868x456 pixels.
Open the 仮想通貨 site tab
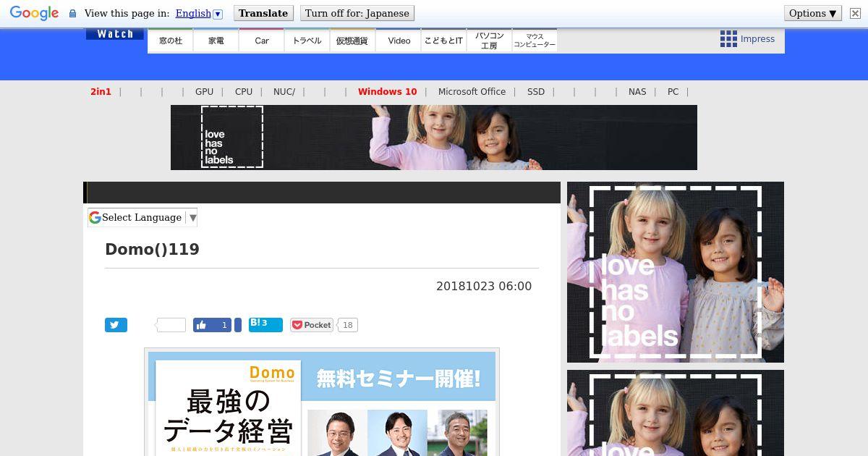(352, 41)
